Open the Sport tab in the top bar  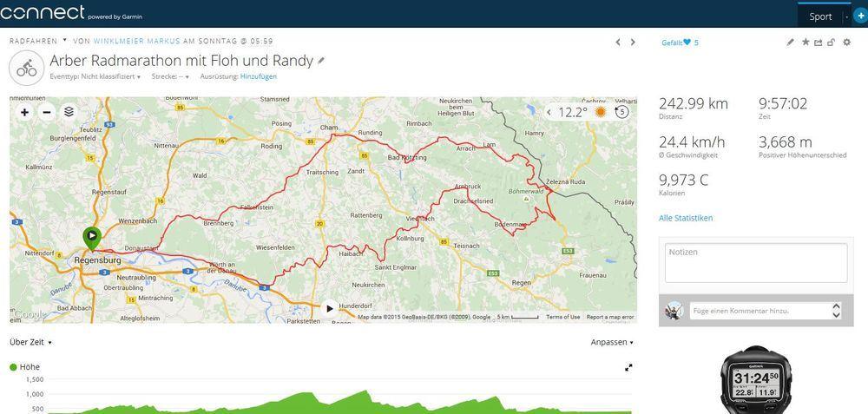820,16
